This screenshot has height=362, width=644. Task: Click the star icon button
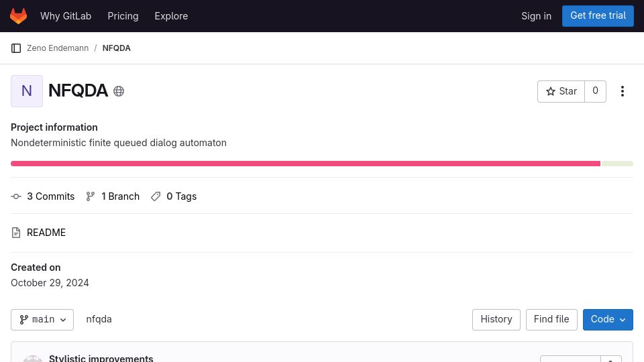(561, 91)
